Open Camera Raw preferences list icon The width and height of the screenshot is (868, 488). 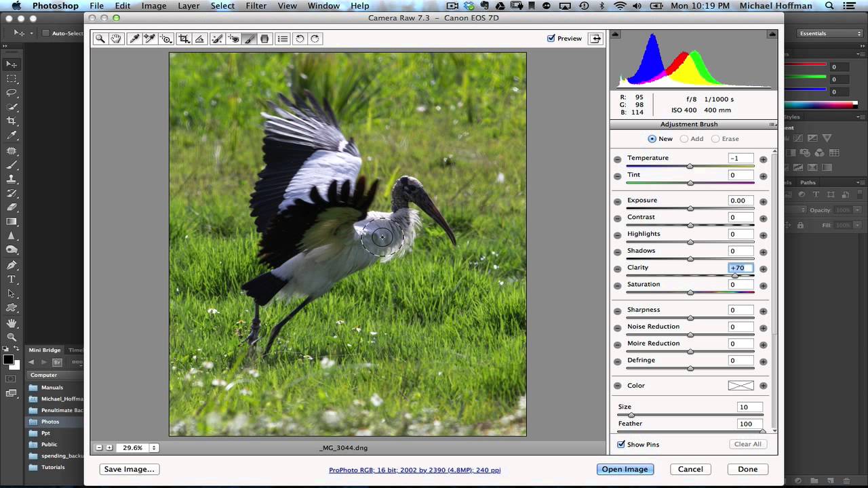coord(283,39)
